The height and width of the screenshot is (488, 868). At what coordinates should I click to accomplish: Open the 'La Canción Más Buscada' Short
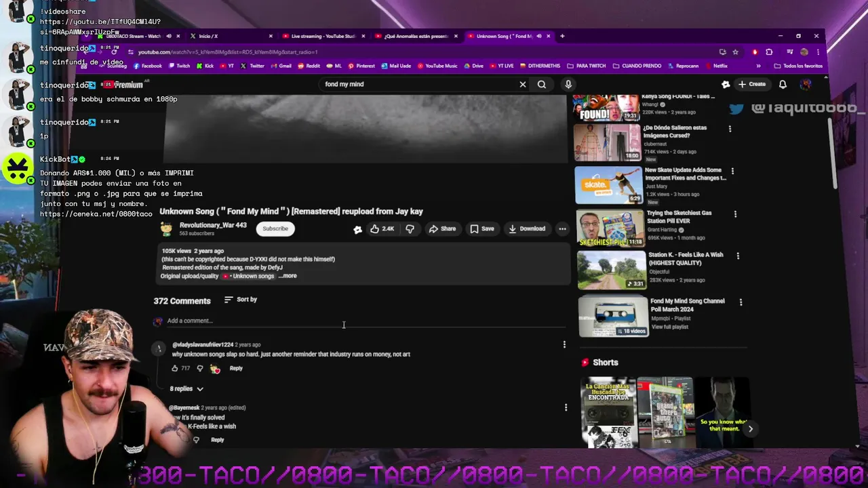pos(608,412)
